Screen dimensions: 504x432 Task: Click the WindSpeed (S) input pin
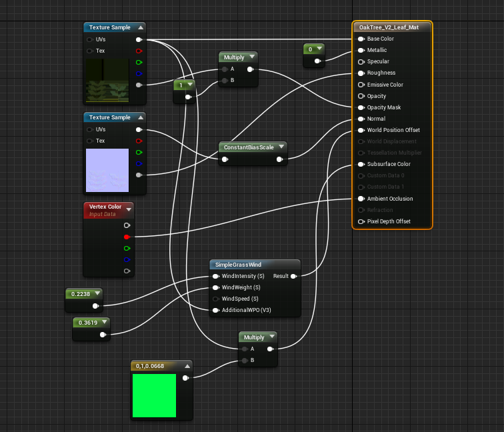(216, 299)
